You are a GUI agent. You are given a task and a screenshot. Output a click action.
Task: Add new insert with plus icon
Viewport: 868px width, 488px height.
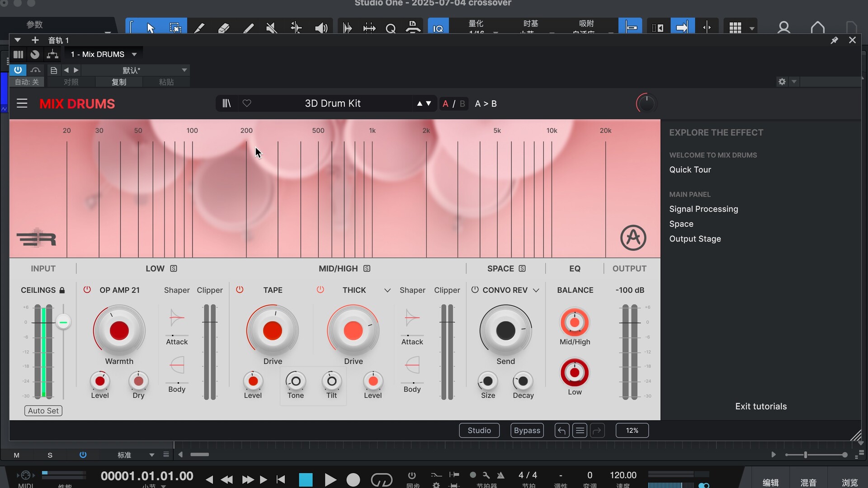pyautogui.click(x=35, y=40)
